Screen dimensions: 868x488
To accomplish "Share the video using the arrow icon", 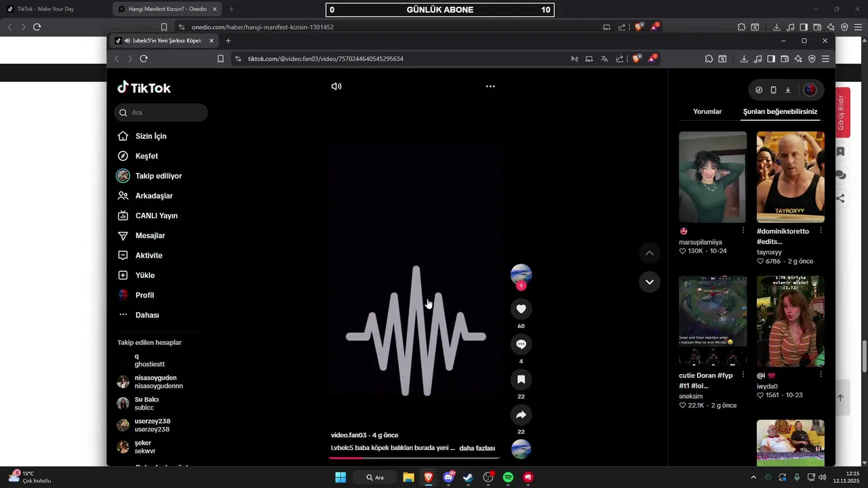I will point(521,415).
